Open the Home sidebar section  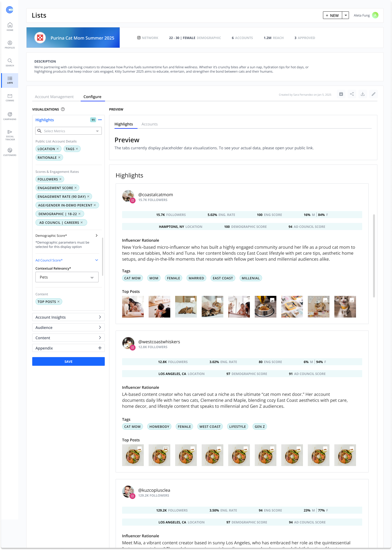click(x=10, y=27)
